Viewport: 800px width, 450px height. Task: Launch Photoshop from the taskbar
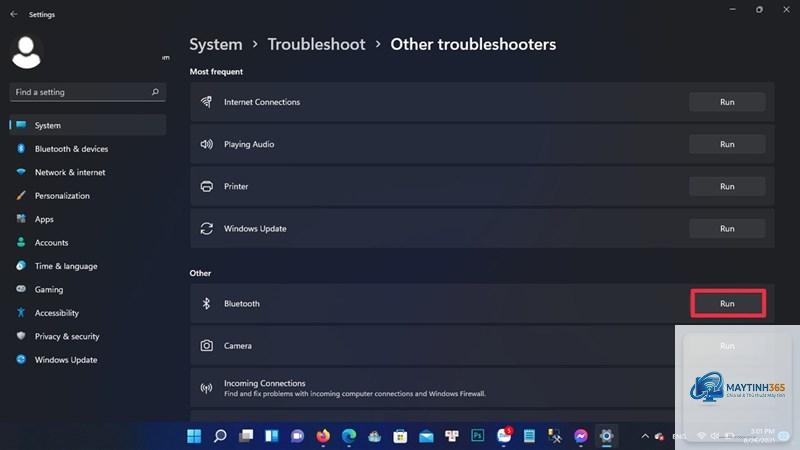(x=478, y=436)
